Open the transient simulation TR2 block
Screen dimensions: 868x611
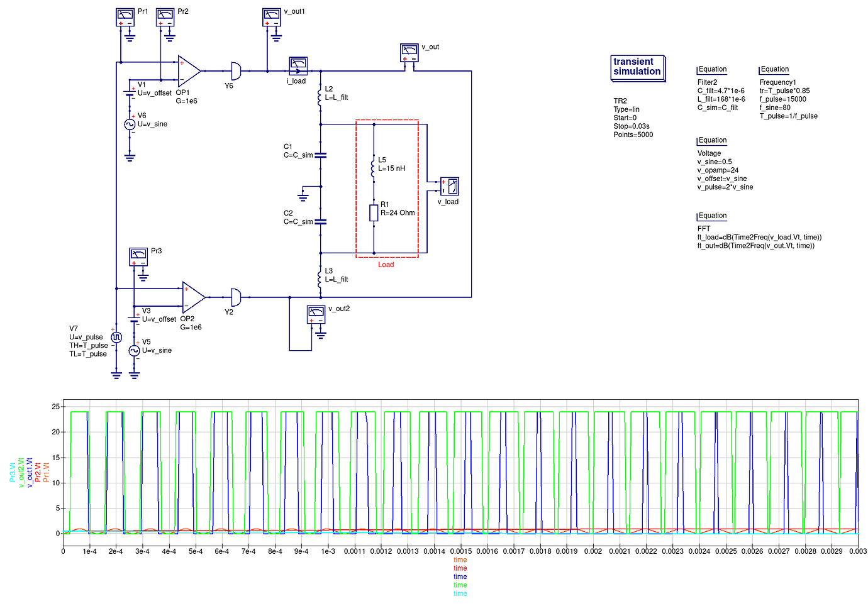tap(638, 68)
